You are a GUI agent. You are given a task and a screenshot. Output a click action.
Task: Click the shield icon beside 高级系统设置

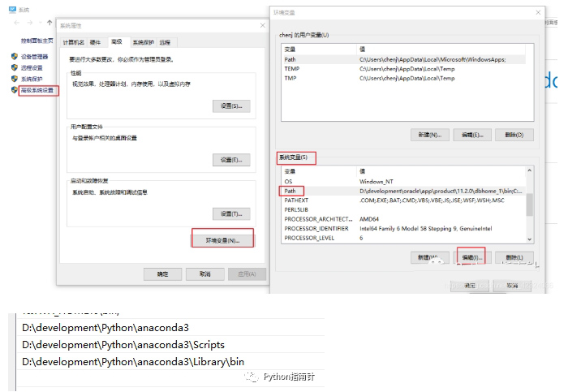[15, 90]
